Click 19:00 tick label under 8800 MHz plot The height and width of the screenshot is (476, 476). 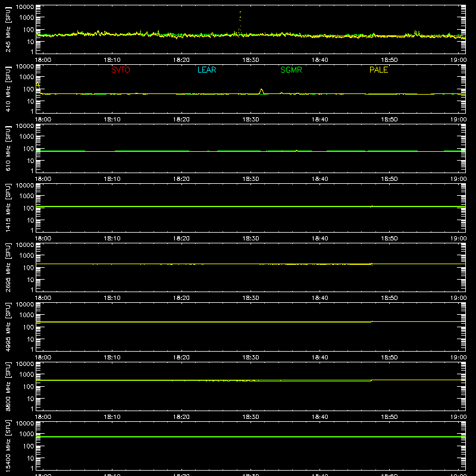point(458,417)
